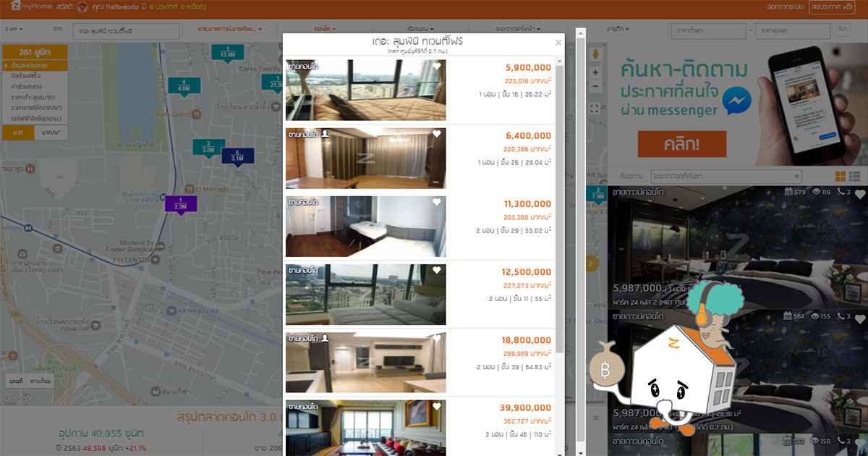
Task: Favorite the 6,400,000 listing with its heart
Action: [x=437, y=134]
